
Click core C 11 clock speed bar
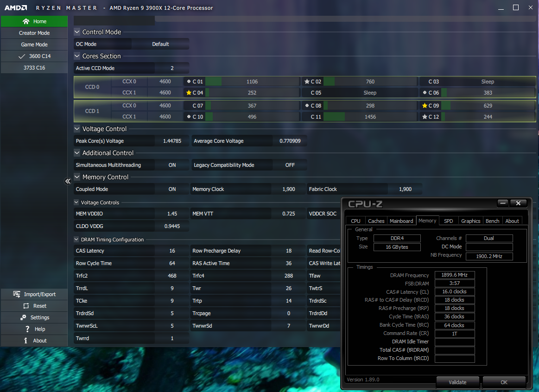pos(370,117)
